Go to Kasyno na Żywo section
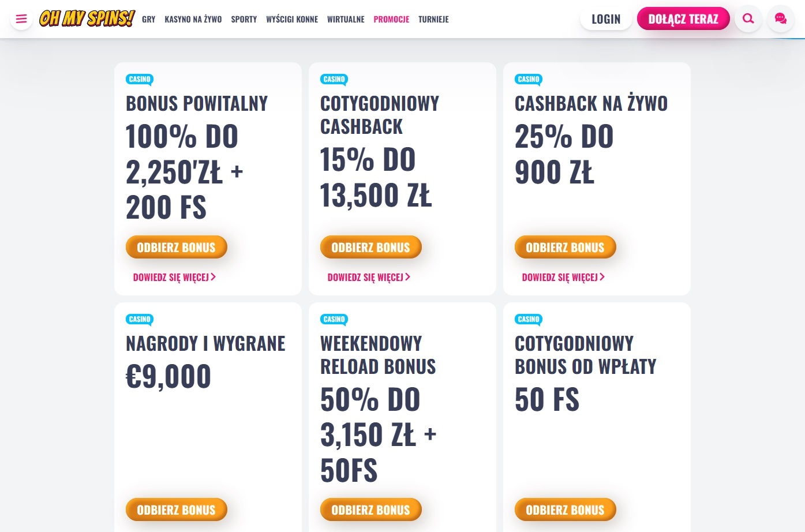This screenshot has height=532, width=805. (x=193, y=19)
